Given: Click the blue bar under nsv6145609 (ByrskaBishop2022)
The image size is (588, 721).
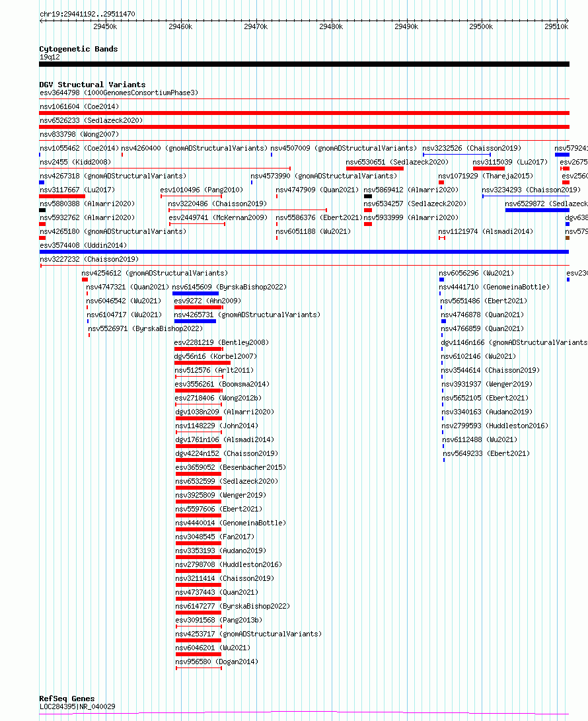Looking at the screenshot, I should click(x=196, y=293).
